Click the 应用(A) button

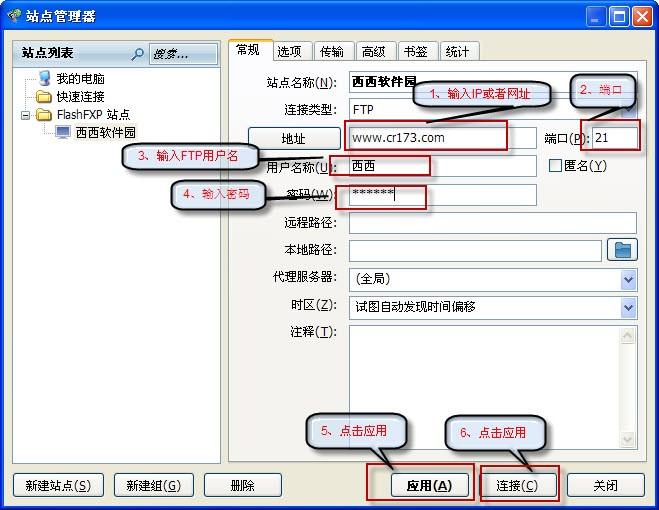pyautogui.click(x=430, y=485)
